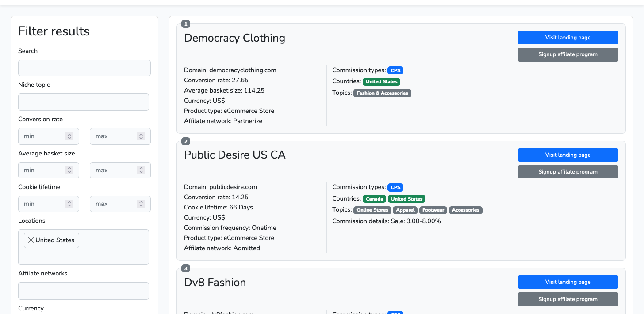Open the Affilate networks field
Viewport: 644px width, 314px height.
[84, 291]
